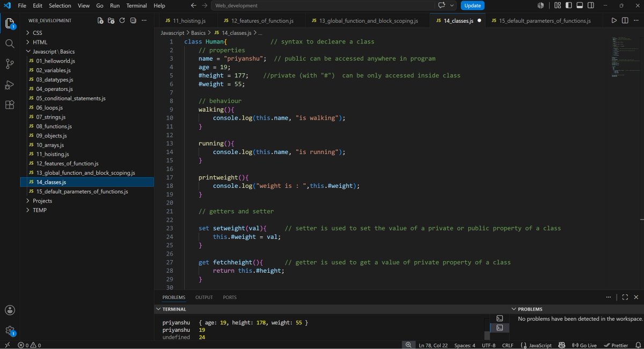This screenshot has width=644, height=349.
Task: Switch to the PORTS panel tab
Action: pyautogui.click(x=230, y=297)
